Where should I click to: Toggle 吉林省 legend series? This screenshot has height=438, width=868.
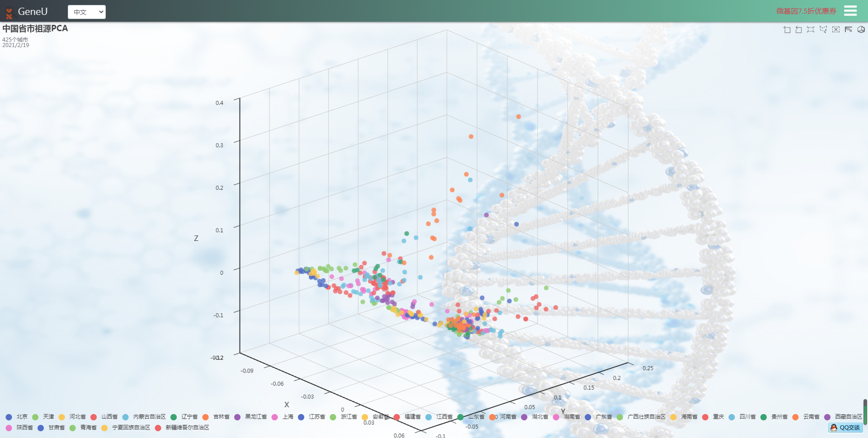tap(216, 417)
